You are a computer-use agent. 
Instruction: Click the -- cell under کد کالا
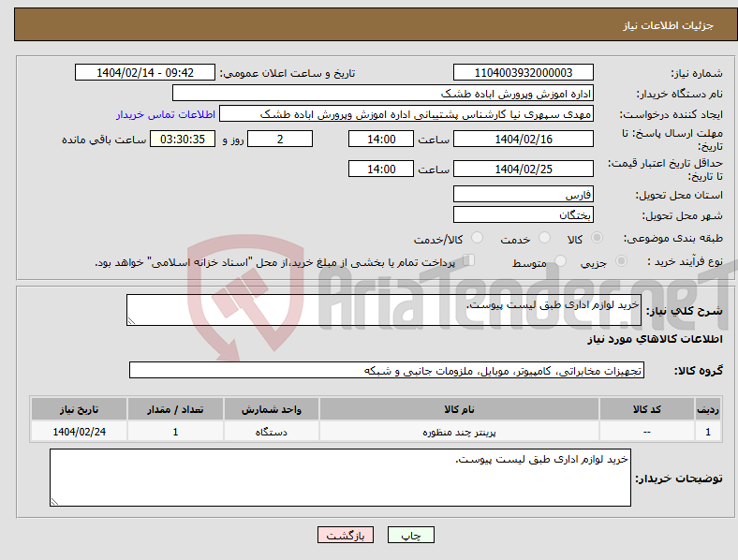coord(647,432)
